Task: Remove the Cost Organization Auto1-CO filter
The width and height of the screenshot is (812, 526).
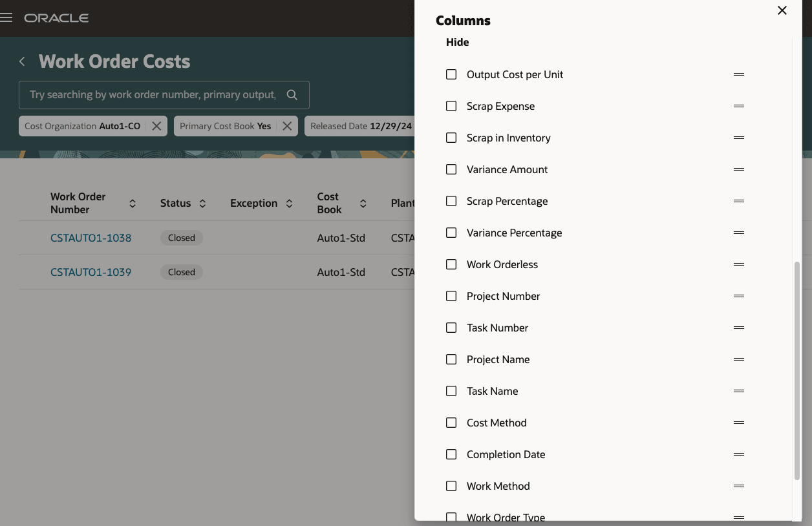Action: point(156,126)
